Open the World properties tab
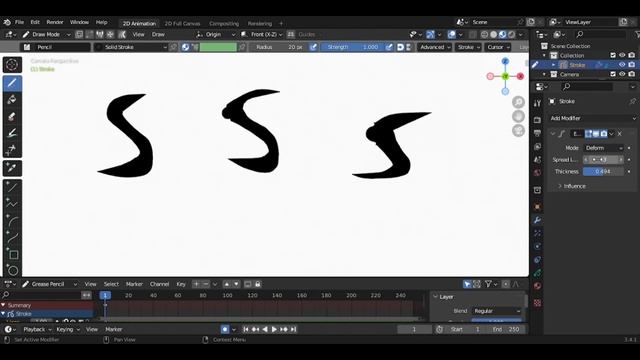 pyautogui.click(x=537, y=173)
